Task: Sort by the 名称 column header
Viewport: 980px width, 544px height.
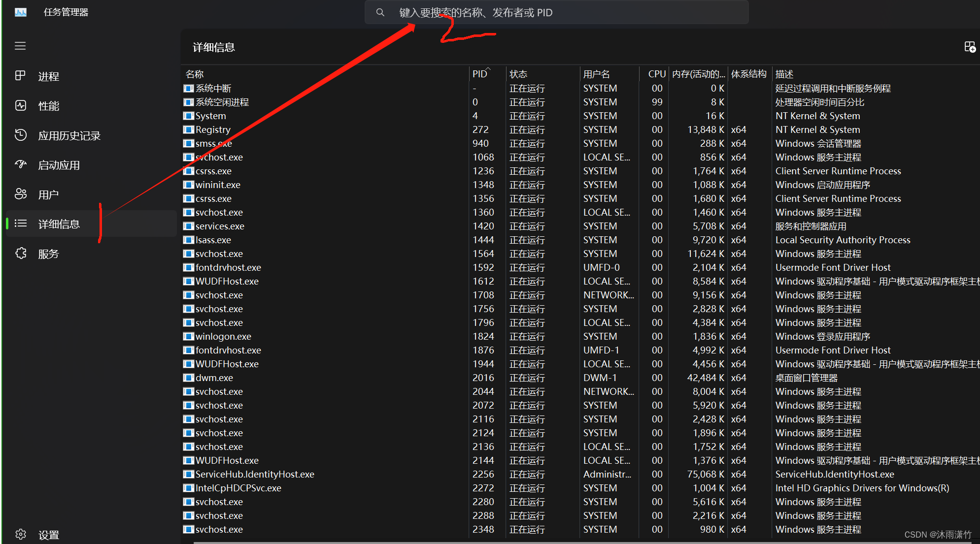Action: pyautogui.click(x=325, y=74)
